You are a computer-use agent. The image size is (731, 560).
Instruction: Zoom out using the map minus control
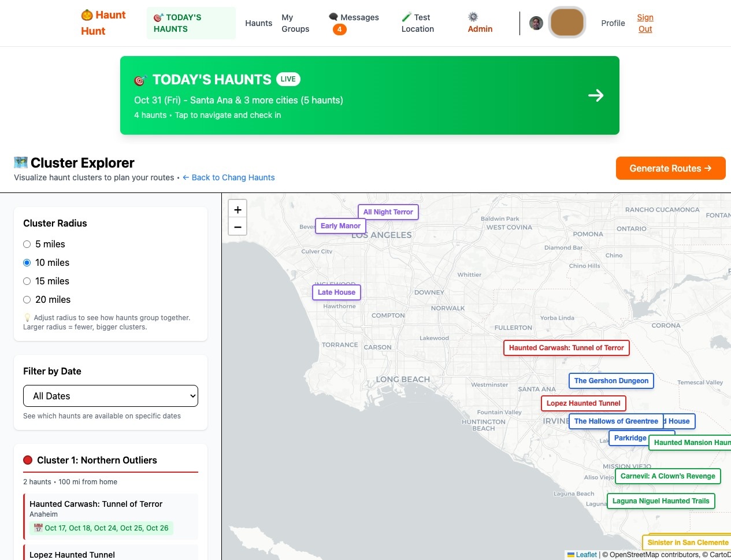coord(238,227)
